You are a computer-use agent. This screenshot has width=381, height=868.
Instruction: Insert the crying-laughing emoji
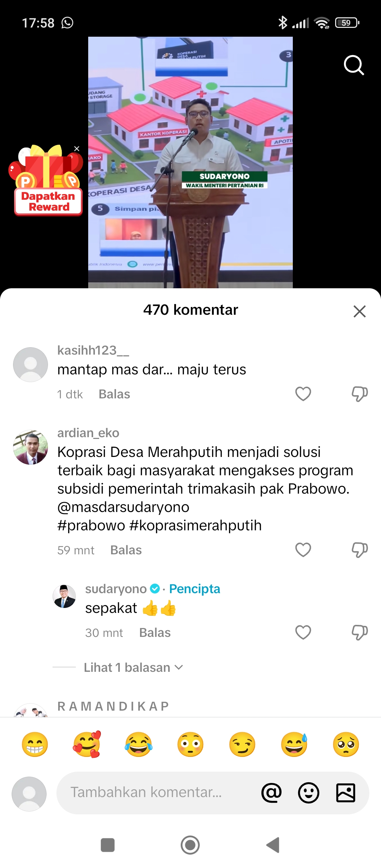coord(139,744)
